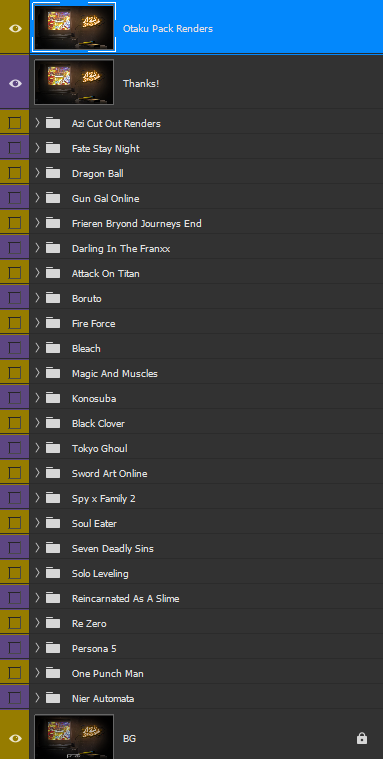Click the Nier Automata folder icon
Viewport: 383px width, 759px height.
click(53, 698)
